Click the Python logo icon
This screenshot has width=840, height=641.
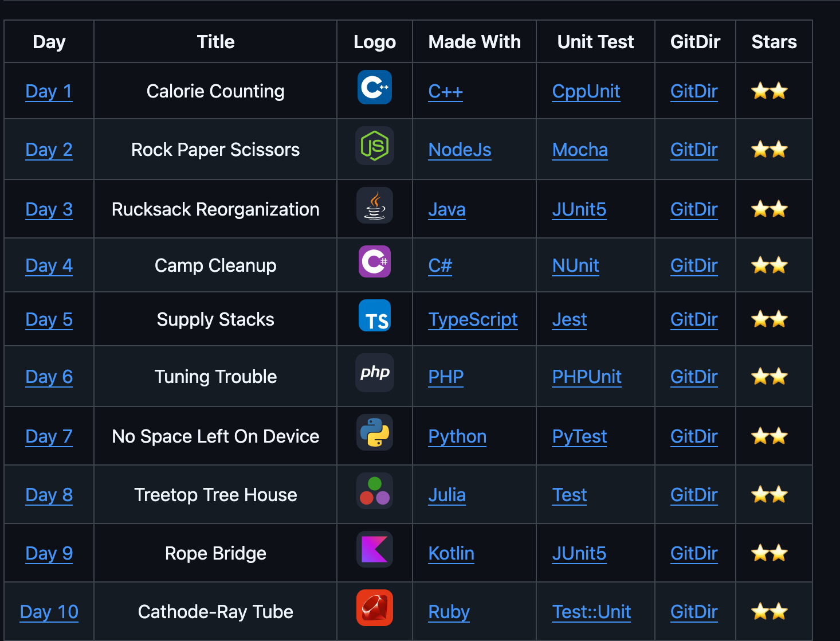point(374,433)
